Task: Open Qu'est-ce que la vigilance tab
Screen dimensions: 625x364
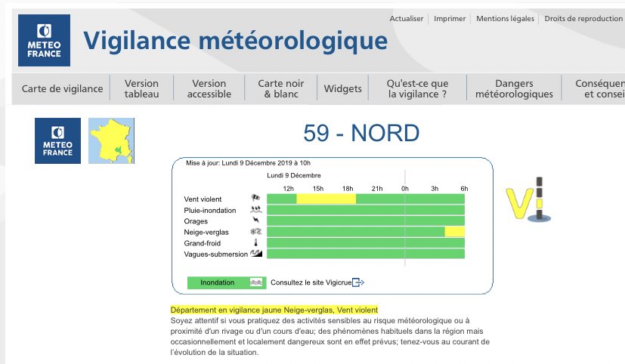Action: (x=417, y=88)
